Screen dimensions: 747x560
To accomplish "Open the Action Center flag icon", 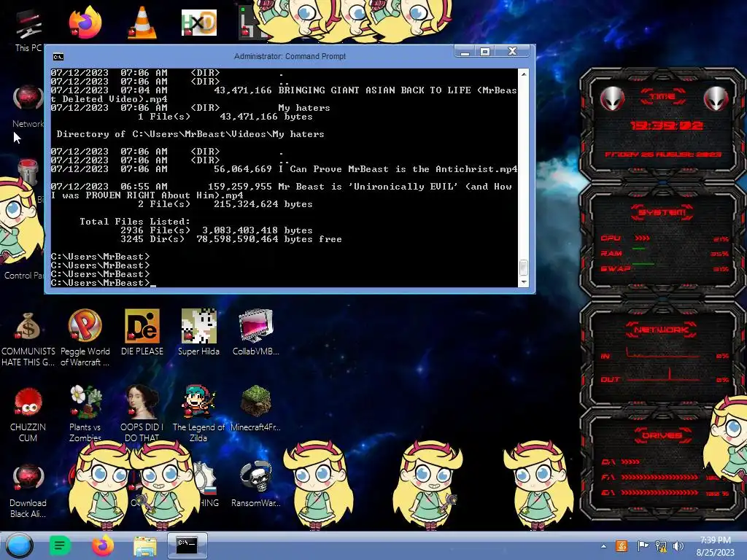I will 642,546.
